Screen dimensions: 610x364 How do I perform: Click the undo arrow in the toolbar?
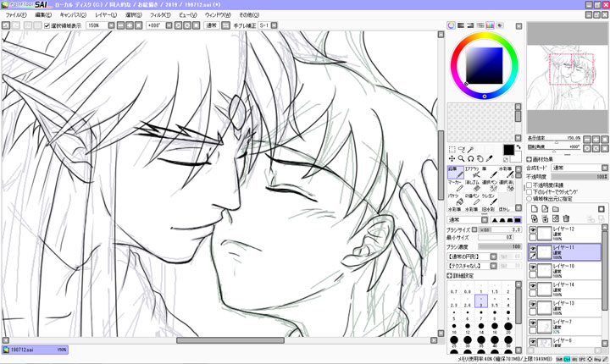[6, 25]
